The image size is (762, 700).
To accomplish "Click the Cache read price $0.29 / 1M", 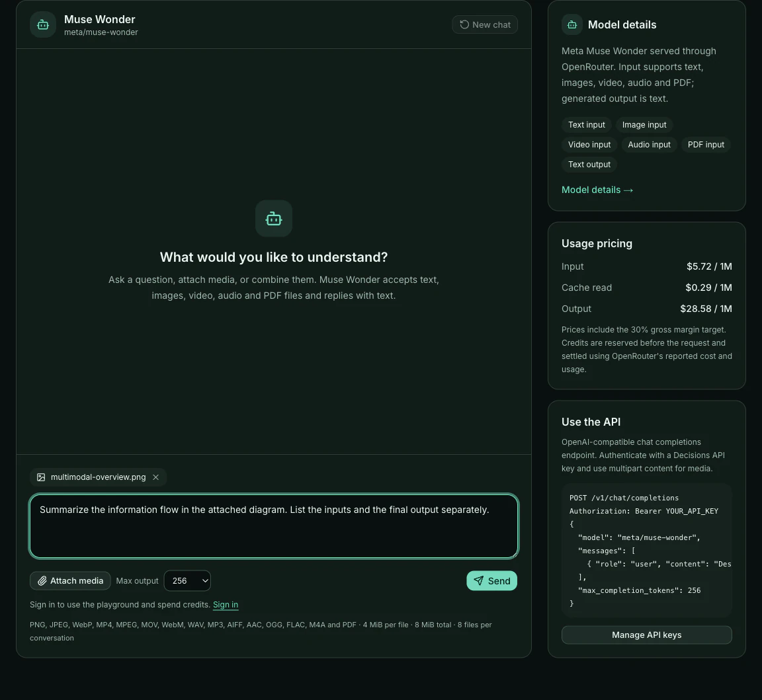I will pos(708,288).
